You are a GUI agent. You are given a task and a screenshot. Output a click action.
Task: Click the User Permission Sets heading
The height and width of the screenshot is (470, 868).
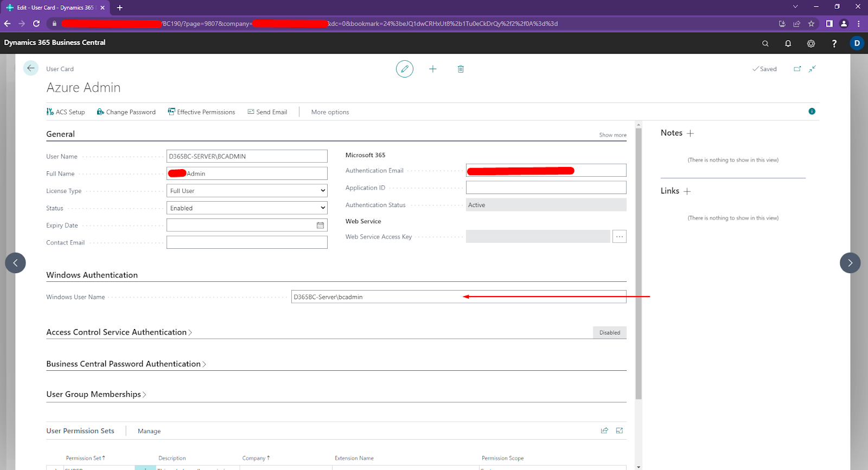click(x=80, y=431)
